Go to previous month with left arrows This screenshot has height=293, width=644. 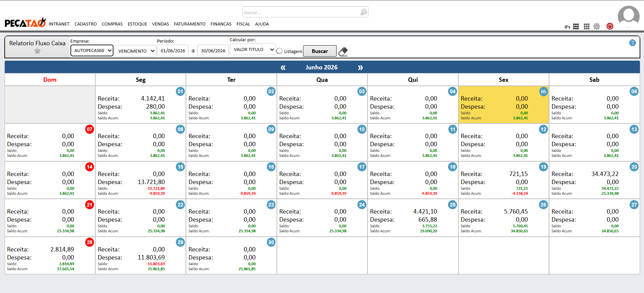(283, 68)
